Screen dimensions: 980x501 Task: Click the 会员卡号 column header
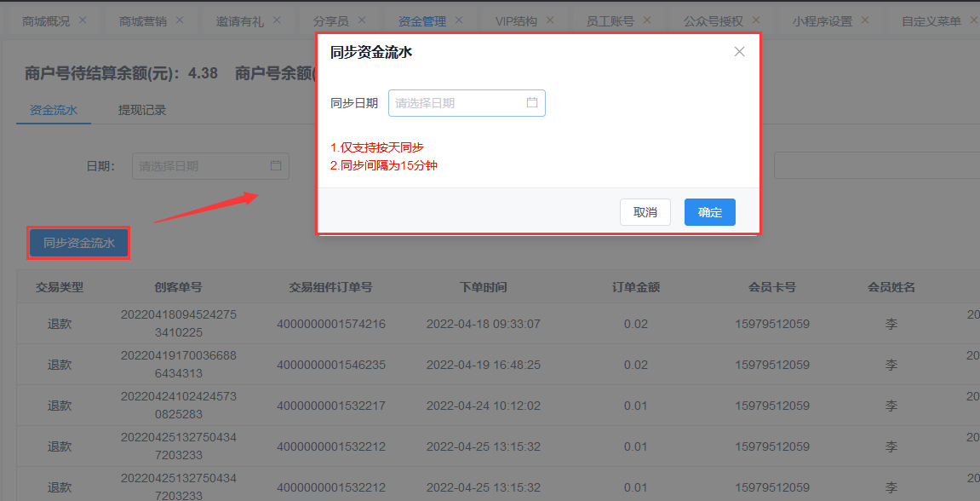[772, 287]
